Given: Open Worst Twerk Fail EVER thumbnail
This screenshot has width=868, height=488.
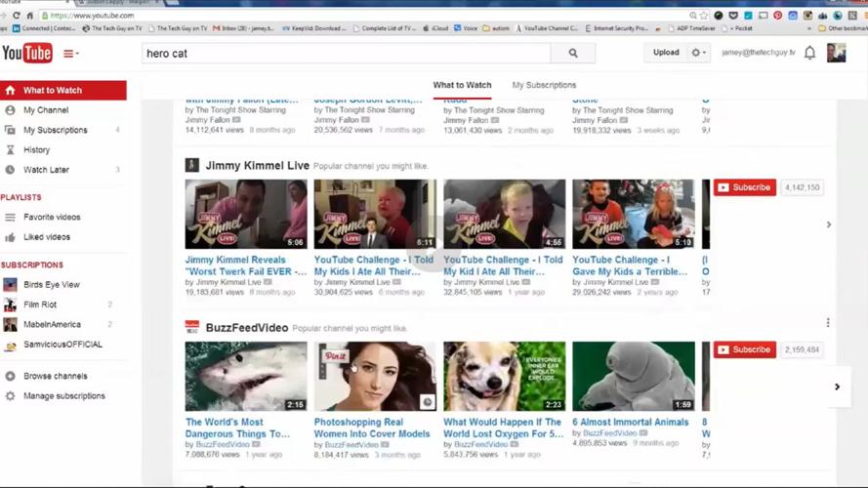Looking at the screenshot, I should point(246,214).
